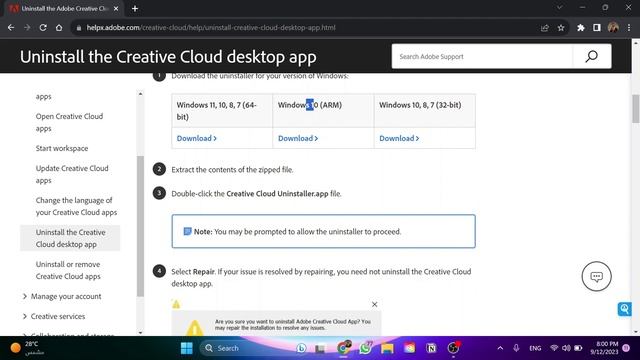This screenshot has width=640, height=360.
Task: Open the Chrome three-dot menu
Action: tap(629, 28)
